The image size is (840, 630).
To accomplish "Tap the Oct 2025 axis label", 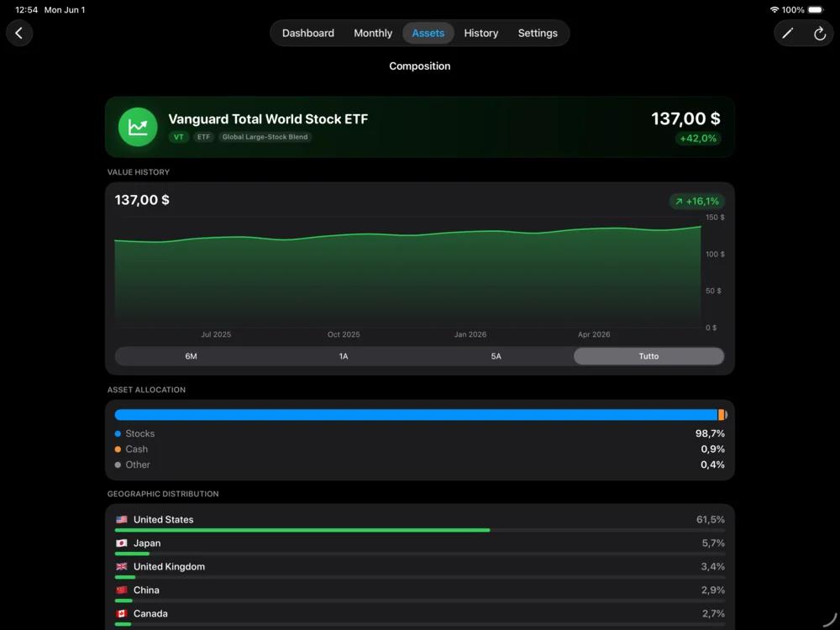I will pos(344,335).
